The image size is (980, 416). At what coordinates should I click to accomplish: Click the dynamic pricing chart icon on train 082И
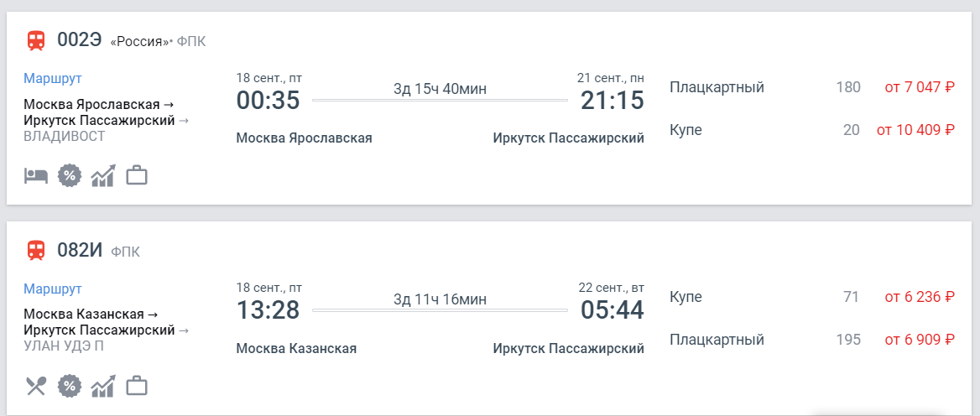[102, 386]
